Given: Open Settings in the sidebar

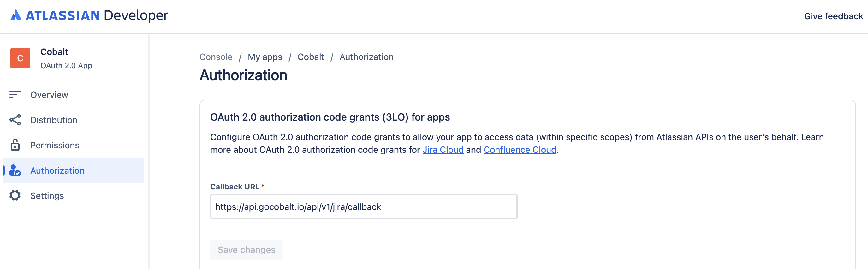Looking at the screenshot, I should [x=73, y=196].
